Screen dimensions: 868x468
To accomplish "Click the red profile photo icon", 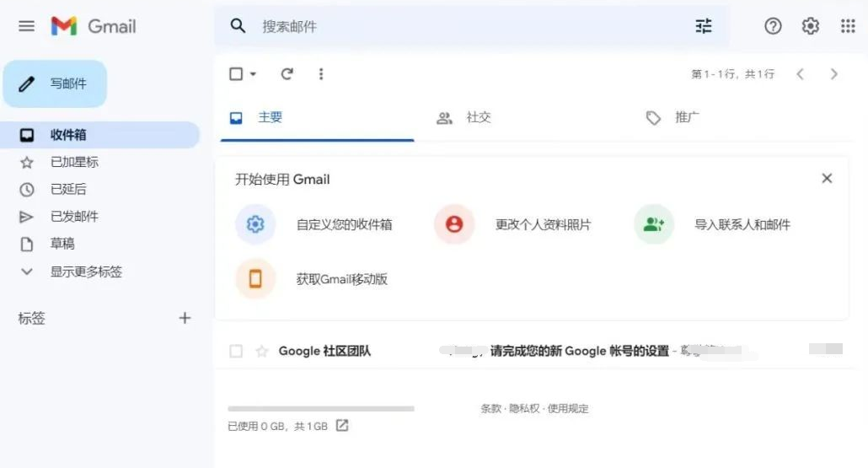I will click(x=454, y=224).
